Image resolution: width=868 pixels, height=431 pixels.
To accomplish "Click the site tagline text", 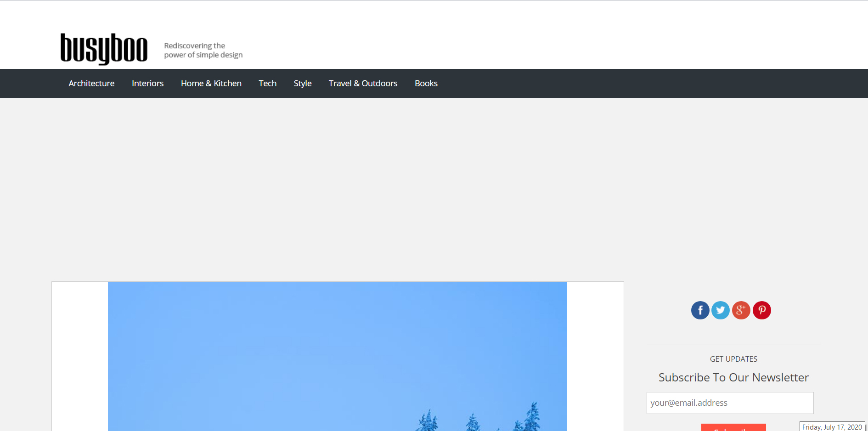I will click(203, 50).
